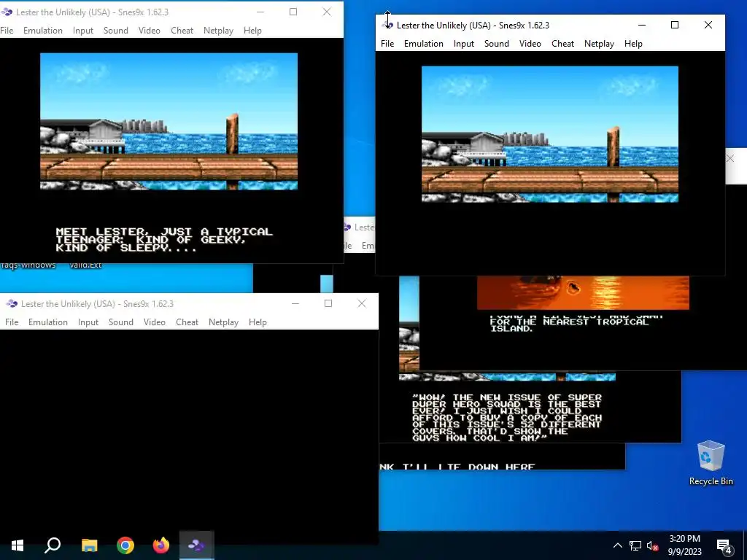Click the 'Meet Lester' game text in top-left window
This screenshot has height=560, width=747.
164,239
